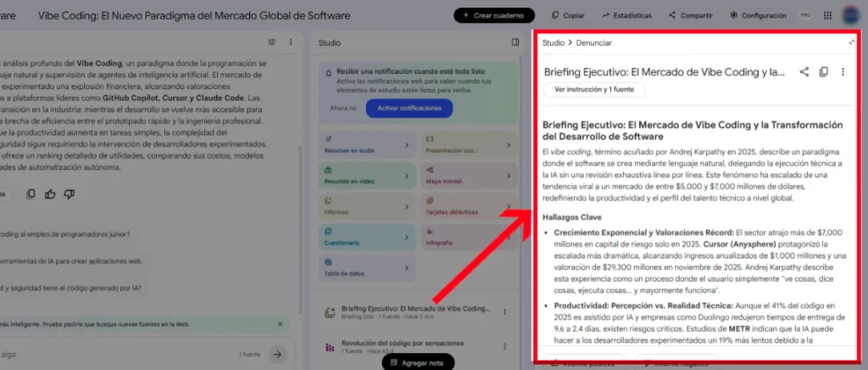Collapse the Studio panel with its icon
Image resolution: width=868 pixels, height=370 pixels.
[x=515, y=42]
